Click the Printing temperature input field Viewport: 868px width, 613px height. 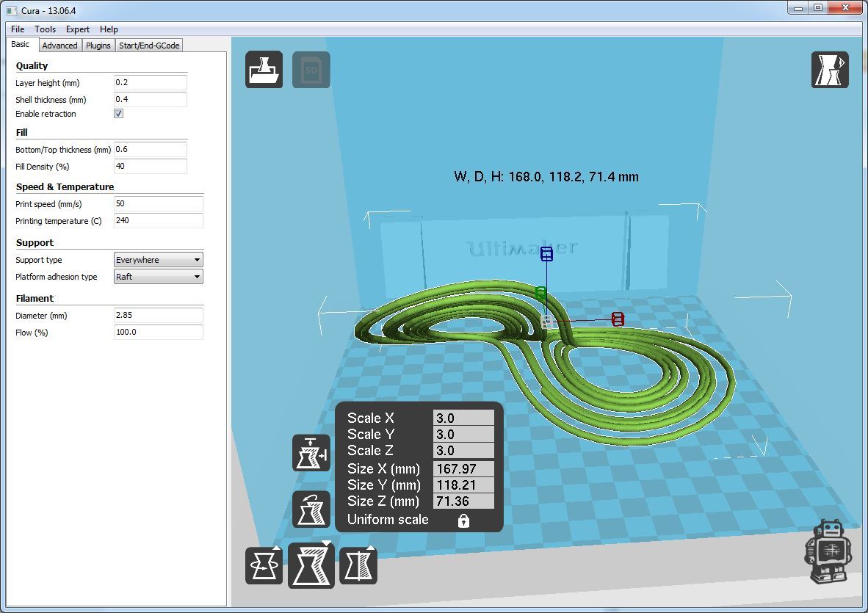[x=159, y=220]
